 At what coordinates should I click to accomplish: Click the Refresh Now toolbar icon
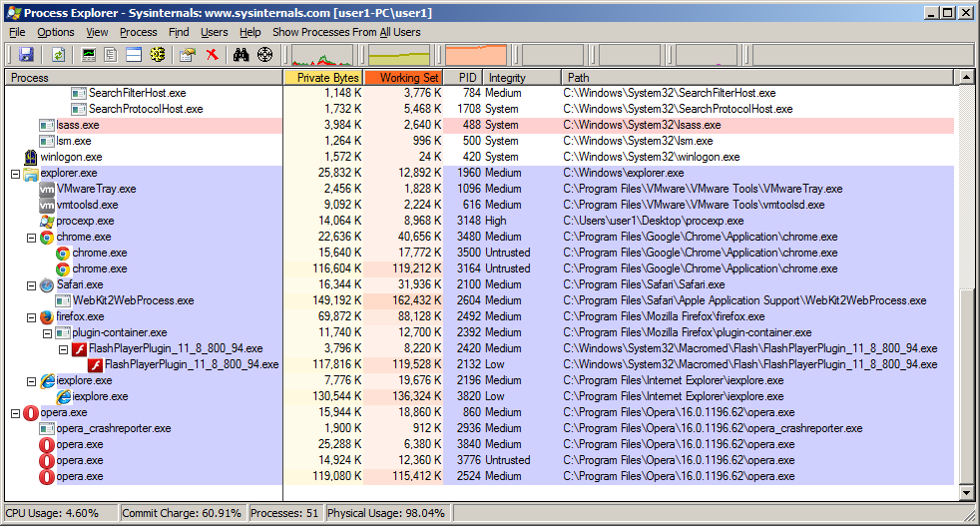pos(58,55)
